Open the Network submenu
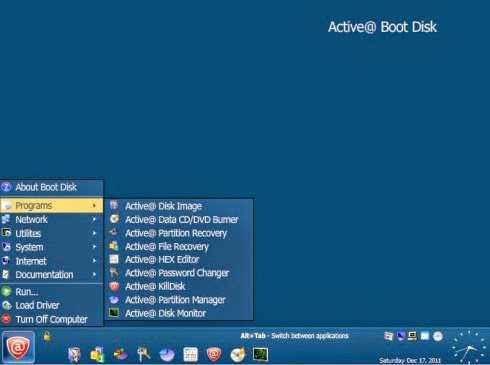This screenshot has width=490, height=365. point(52,219)
